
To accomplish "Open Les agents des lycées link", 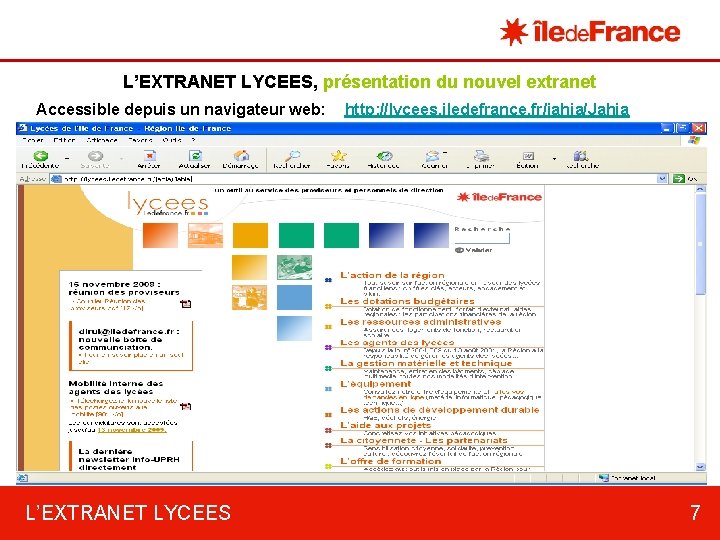I will [397, 343].
